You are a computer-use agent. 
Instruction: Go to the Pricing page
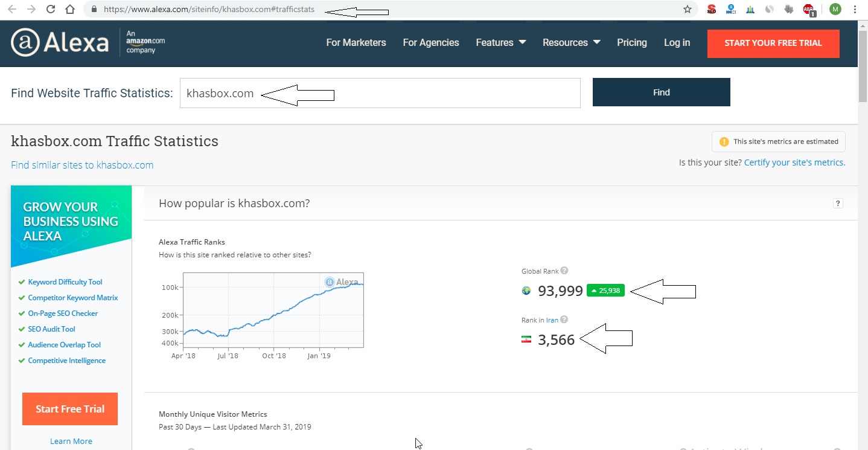[631, 43]
